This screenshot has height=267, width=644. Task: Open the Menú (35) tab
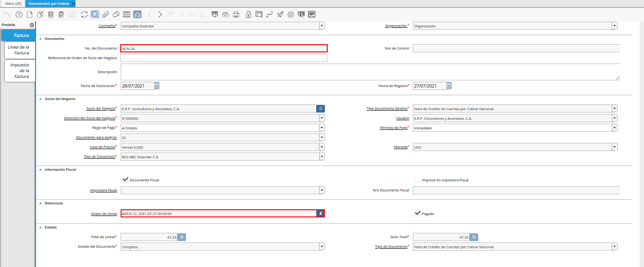coord(13,3)
